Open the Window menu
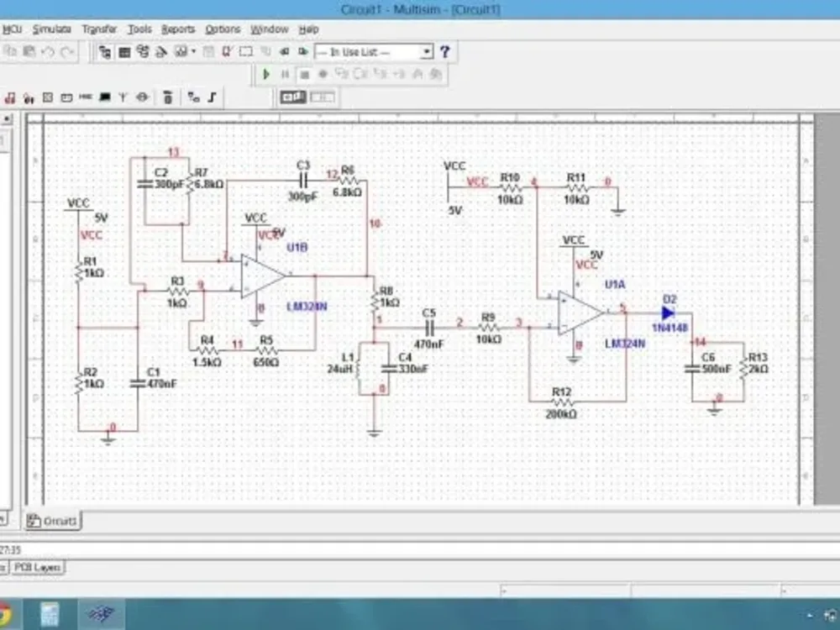Viewport: 840px width, 630px height. (x=270, y=29)
